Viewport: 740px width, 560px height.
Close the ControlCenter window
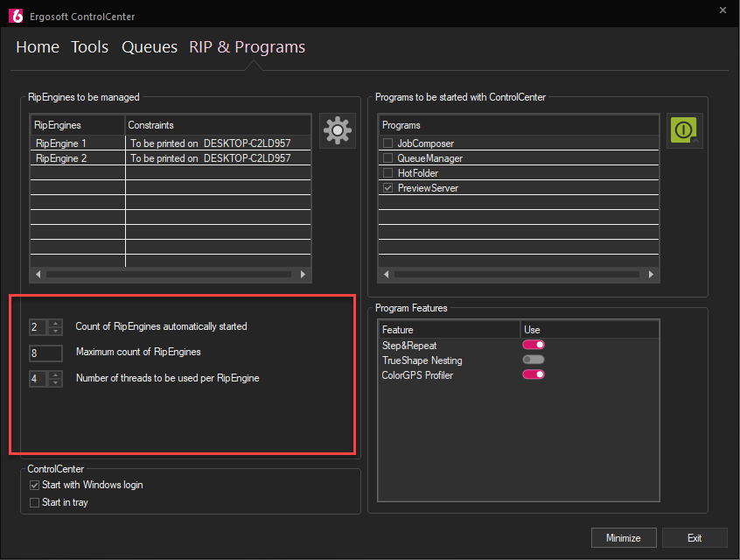[722, 10]
